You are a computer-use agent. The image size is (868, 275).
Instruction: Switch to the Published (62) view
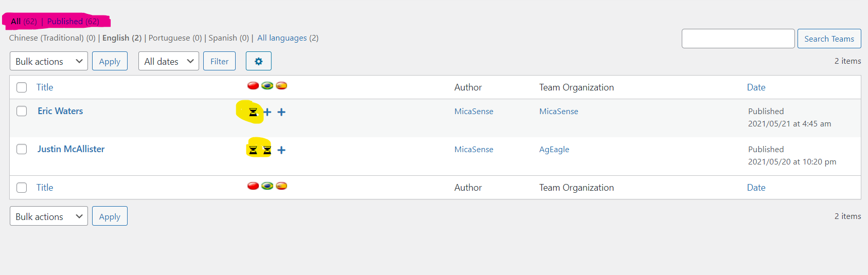point(73,22)
